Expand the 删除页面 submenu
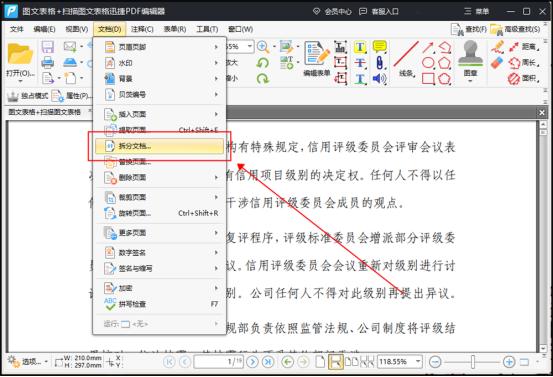Image resolution: width=553 pixels, height=377 pixels. pyautogui.click(x=160, y=177)
